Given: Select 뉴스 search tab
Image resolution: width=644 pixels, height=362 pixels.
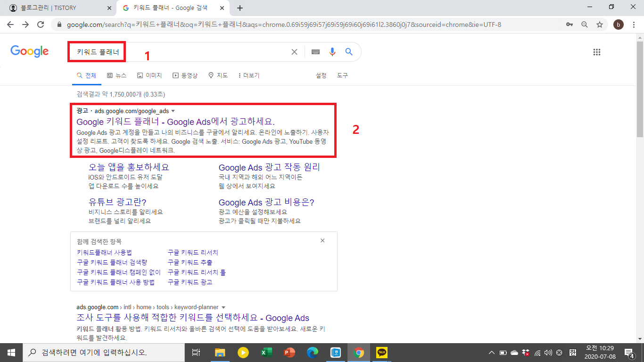Looking at the screenshot, I should [x=117, y=75].
